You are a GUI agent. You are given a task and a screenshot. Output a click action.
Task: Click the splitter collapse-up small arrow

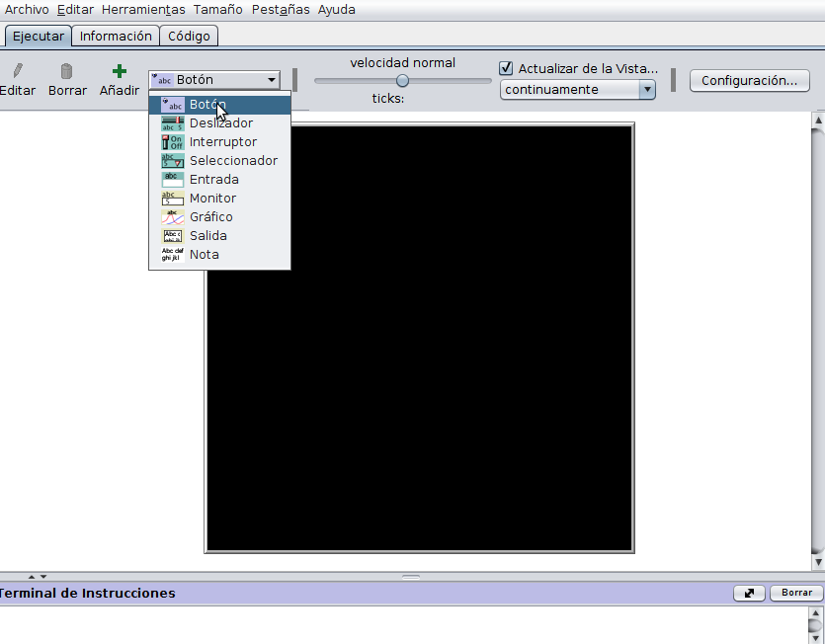point(32,577)
